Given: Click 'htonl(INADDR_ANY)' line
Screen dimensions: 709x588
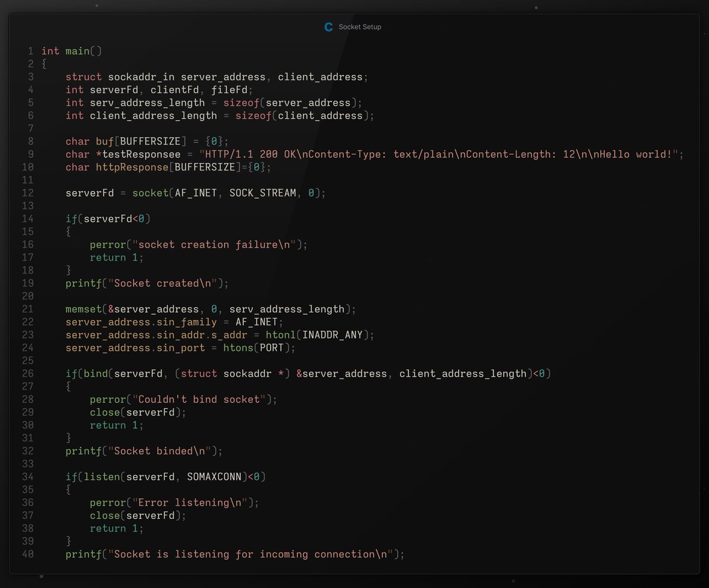Looking at the screenshot, I should (220, 335).
